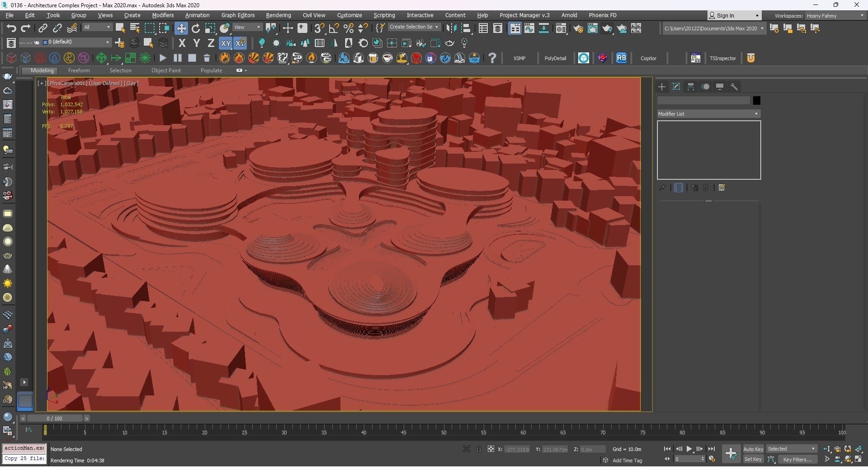The height and width of the screenshot is (470, 868).
Task: Click the time slider showing 0 / 100
Action: (55, 418)
